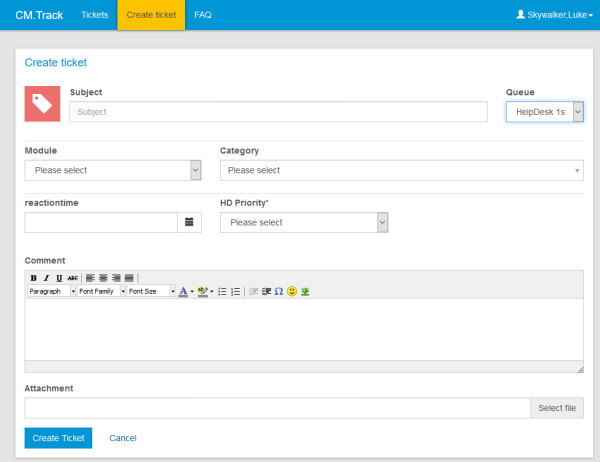Screen dimensions: 600x462
Task: Select the Create ticket tab
Action: 151,15
